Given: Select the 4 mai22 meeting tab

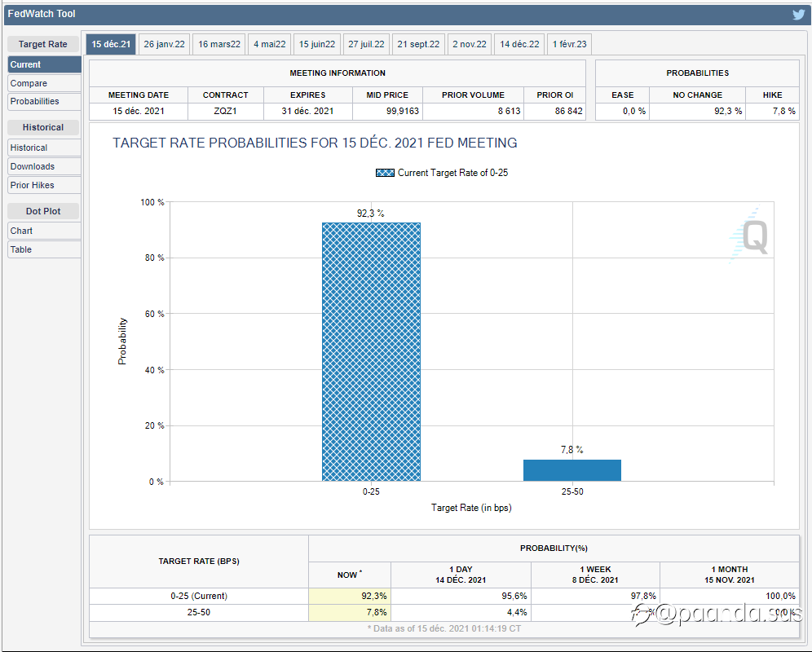Looking at the screenshot, I should tap(269, 44).
